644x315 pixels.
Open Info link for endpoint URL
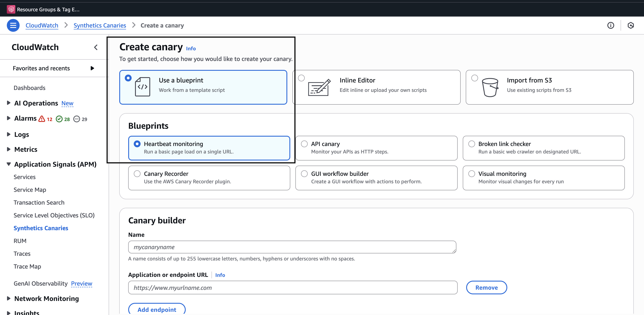click(x=220, y=275)
